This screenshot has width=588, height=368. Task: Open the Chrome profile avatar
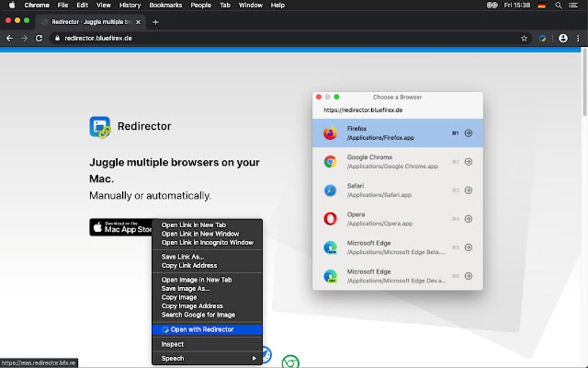(563, 38)
